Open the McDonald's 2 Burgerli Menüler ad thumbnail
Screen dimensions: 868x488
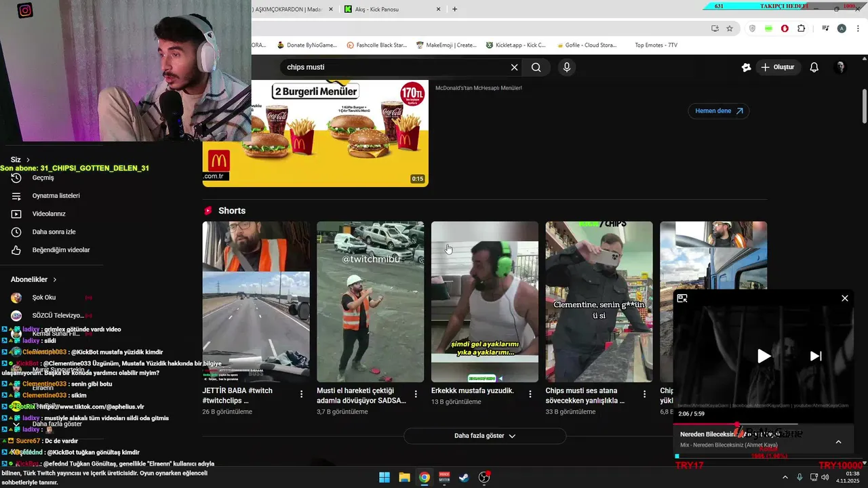pos(340,133)
